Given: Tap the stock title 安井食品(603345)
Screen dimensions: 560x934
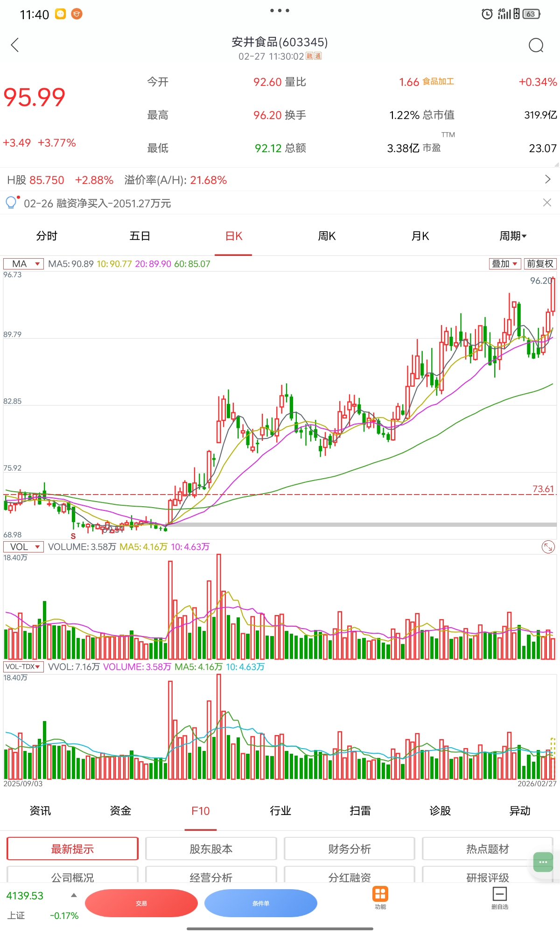Looking at the screenshot, I should click(x=280, y=42).
